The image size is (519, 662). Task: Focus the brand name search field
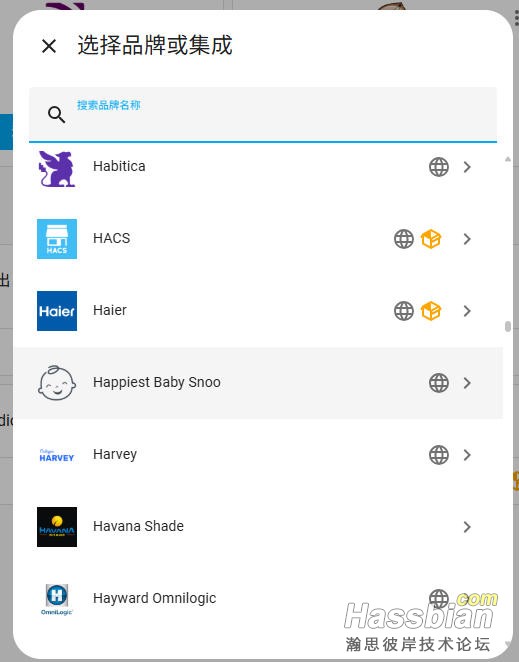click(x=263, y=114)
